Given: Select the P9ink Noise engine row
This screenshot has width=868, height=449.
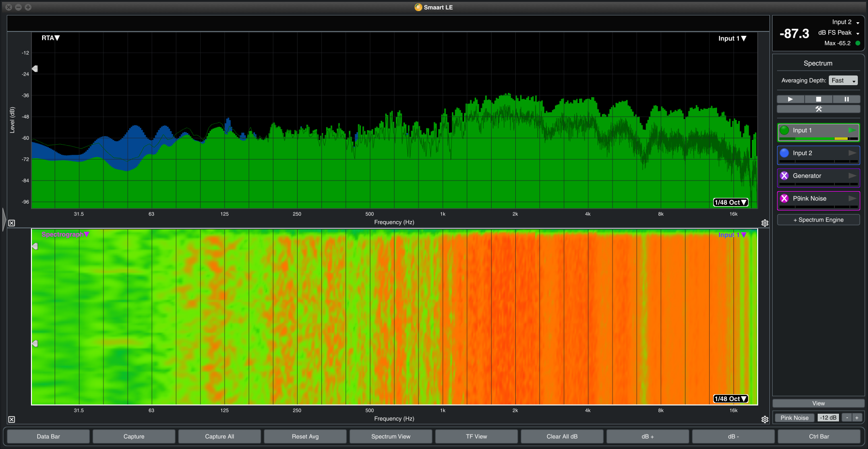Looking at the screenshot, I should point(819,201).
